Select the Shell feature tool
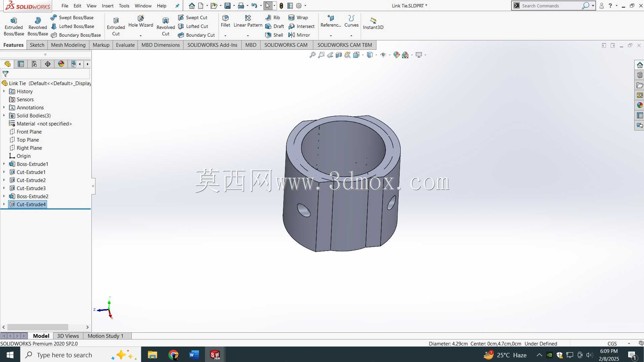The image size is (644, 362). click(274, 35)
